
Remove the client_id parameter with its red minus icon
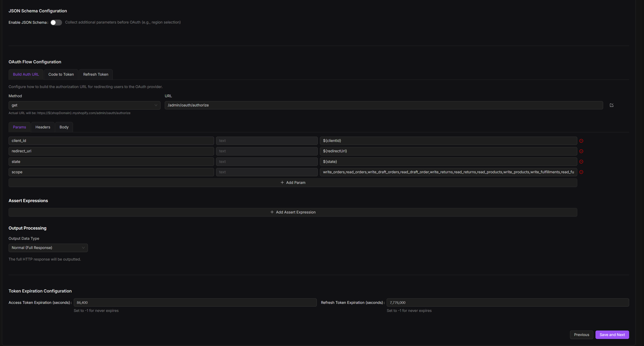(x=581, y=141)
